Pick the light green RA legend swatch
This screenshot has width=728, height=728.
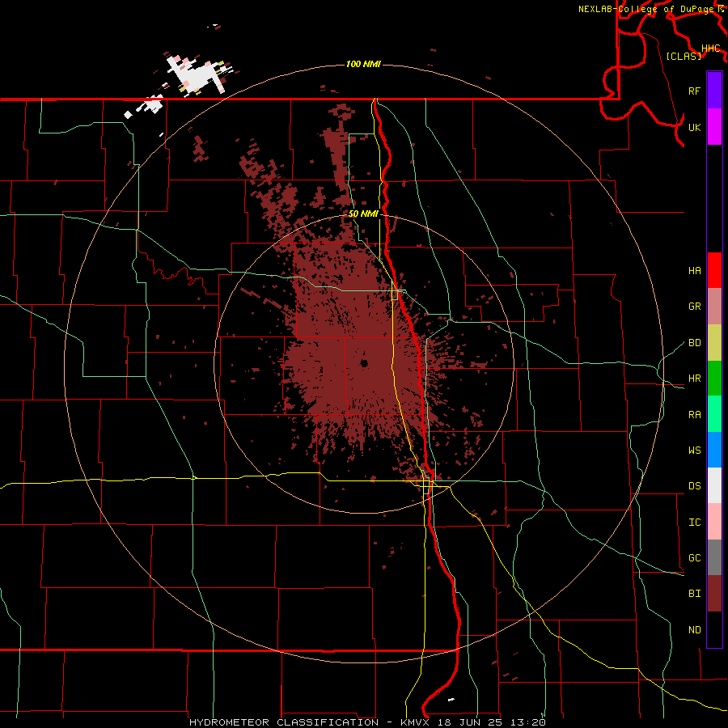click(x=714, y=414)
